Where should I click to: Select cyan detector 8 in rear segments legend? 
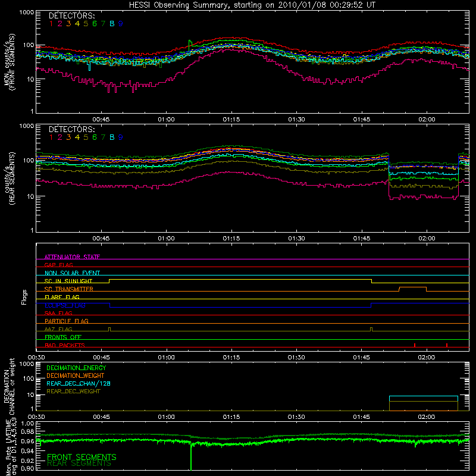[x=112, y=137]
